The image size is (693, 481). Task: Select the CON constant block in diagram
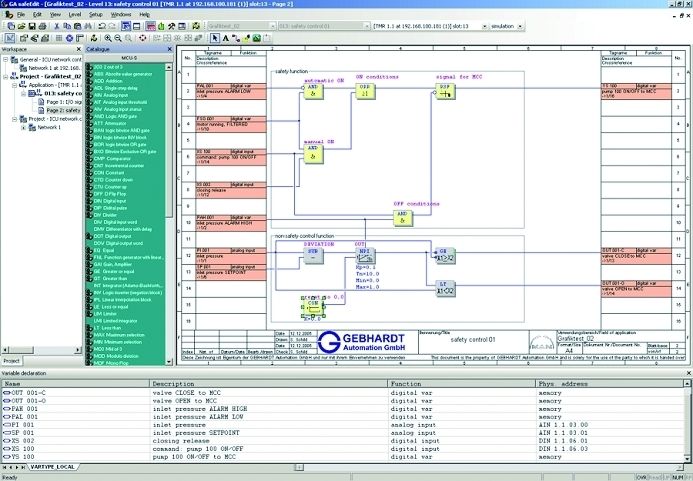pyautogui.click(x=313, y=307)
